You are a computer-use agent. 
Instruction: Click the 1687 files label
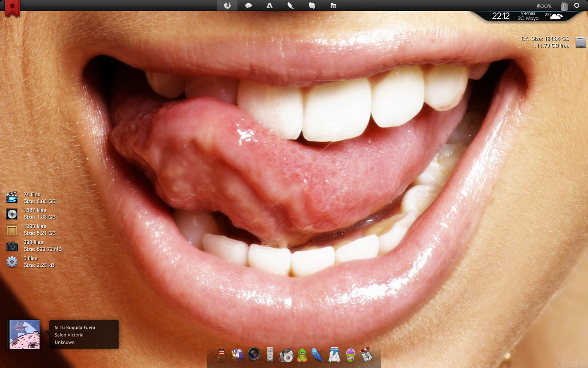click(x=35, y=210)
